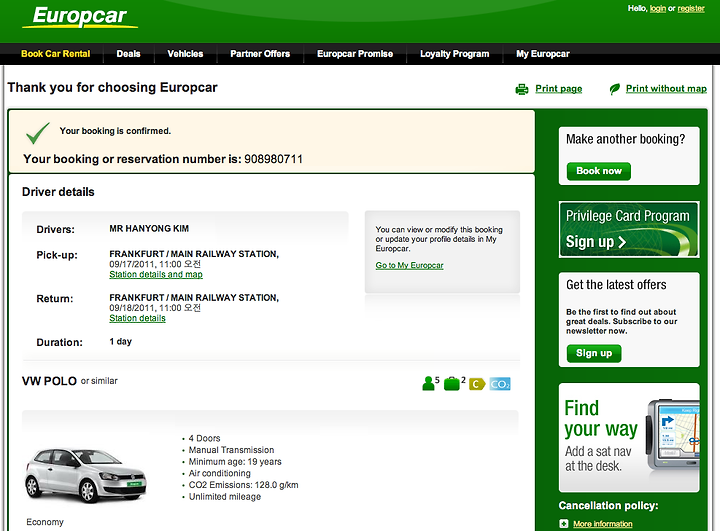The height and width of the screenshot is (531, 720).
Task: Click the register link
Action: pyautogui.click(x=691, y=8)
